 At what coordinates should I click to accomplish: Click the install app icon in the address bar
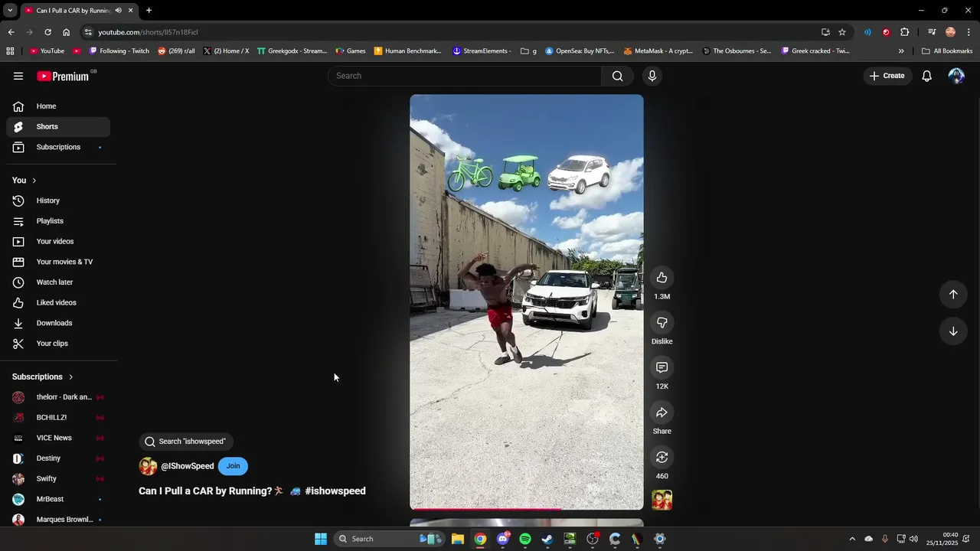point(825,32)
